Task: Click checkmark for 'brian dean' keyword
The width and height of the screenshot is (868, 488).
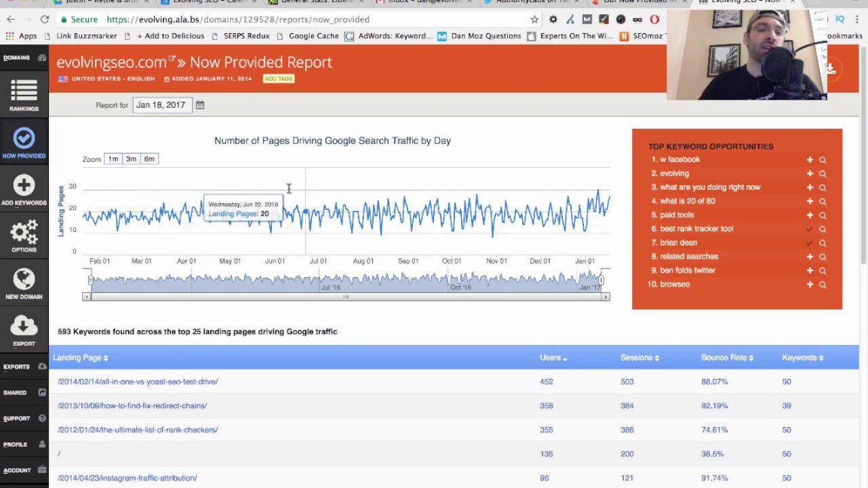Action: tap(810, 243)
